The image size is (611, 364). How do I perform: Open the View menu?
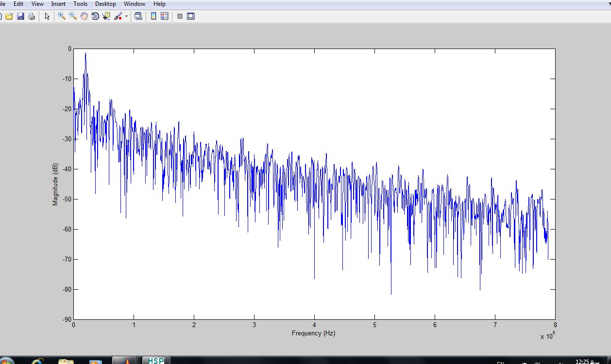37,4
